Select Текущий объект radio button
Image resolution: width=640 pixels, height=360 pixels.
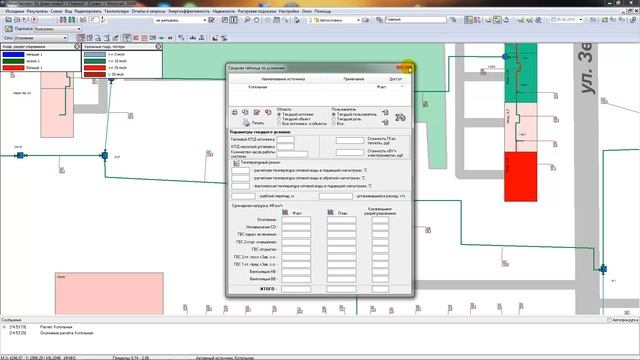coord(279,119)
